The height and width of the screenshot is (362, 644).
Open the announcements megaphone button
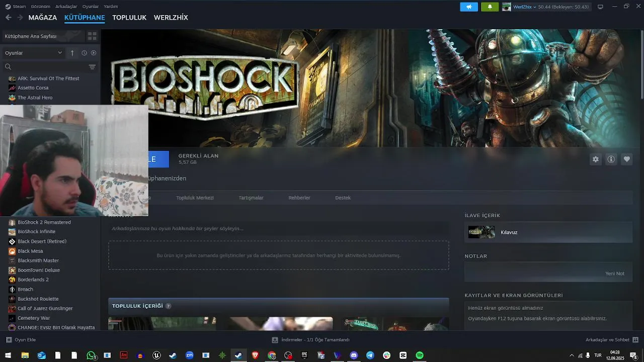pyautogui.click(x=469, y=7)
